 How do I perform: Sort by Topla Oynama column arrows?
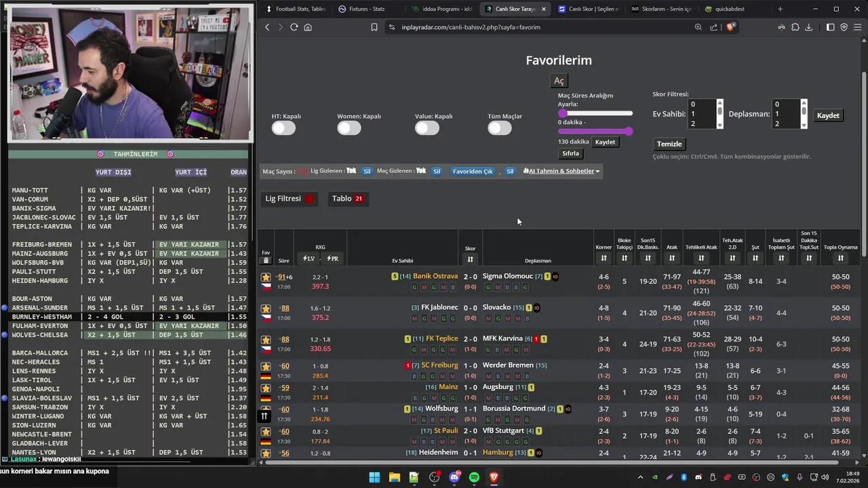pyautogui.click(x=840, y=258)
